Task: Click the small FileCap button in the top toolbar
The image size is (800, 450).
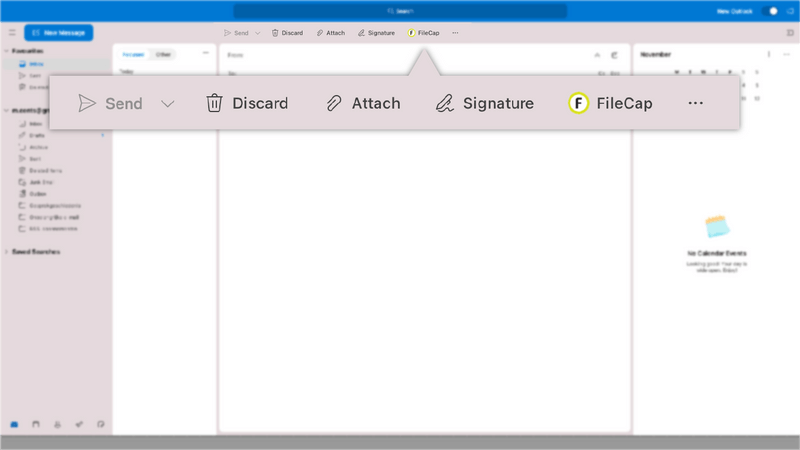Action: tap(423, 33)
